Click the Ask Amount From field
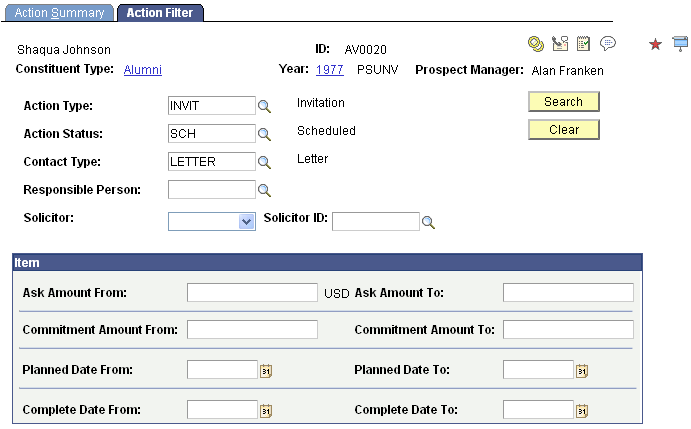This screenshot has width=691, height=429. (x=252, y=293)
